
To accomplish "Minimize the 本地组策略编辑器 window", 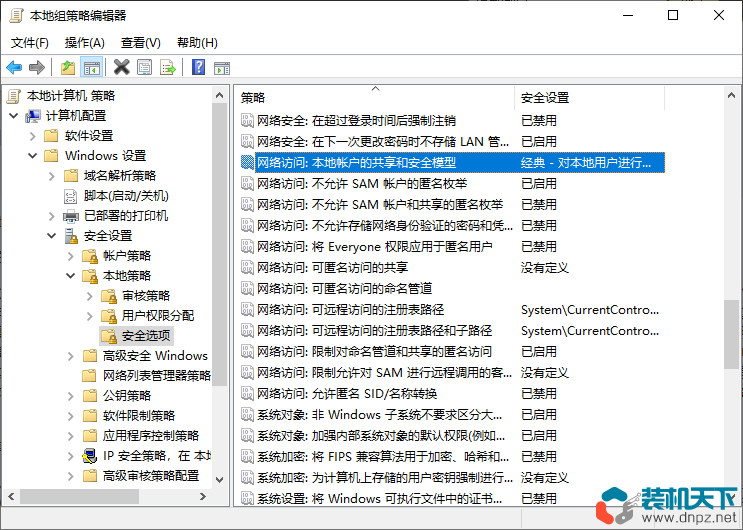I will point(628,15).
